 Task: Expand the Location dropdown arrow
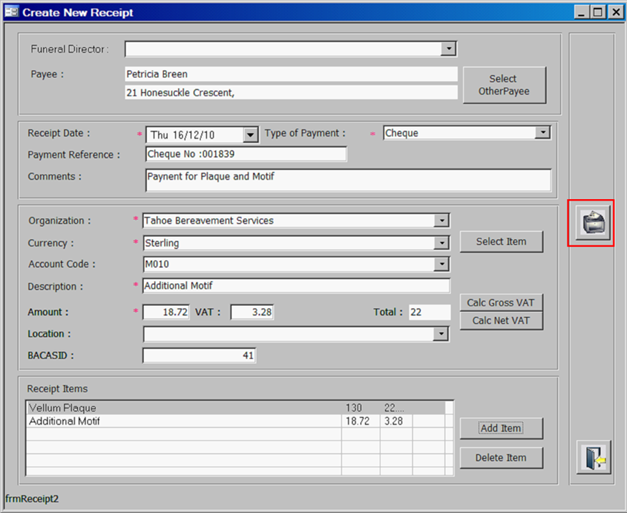coord(441,334)
